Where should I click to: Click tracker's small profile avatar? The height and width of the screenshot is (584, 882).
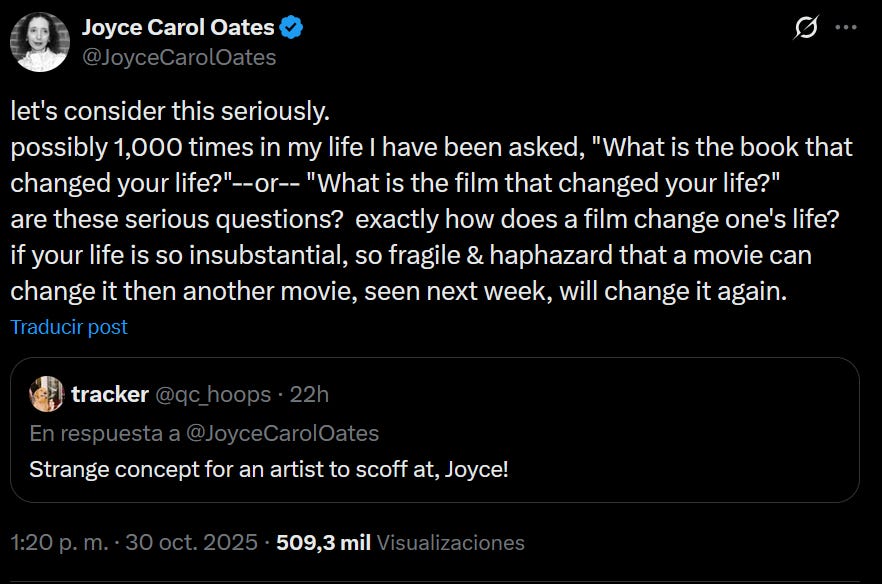click(x=47, y=394)
